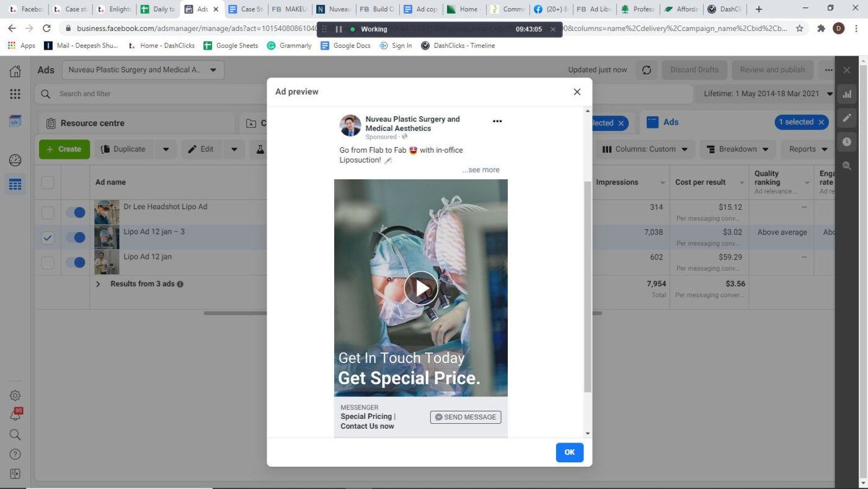Expand Results from 3 ads row
This screenshot has height=489, width=868.
tap(98, 284)
